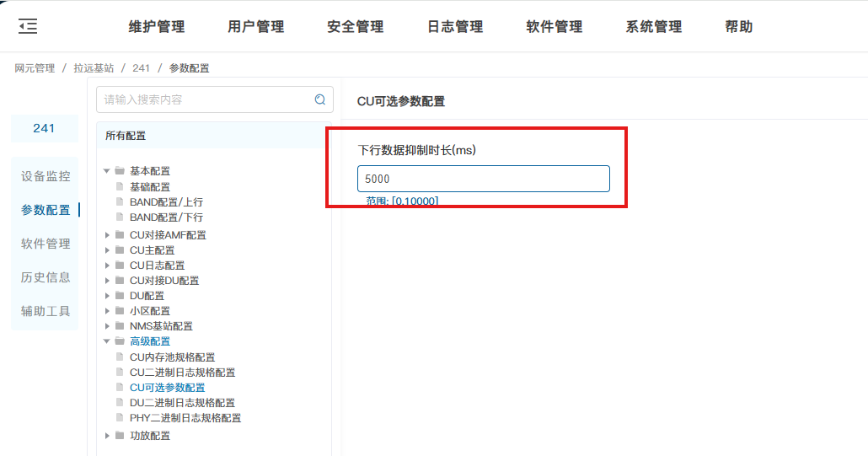Click the folder icon beside DU配置
Image resolution: width=868 pixels, height=456 pixels.
[120, 296]
